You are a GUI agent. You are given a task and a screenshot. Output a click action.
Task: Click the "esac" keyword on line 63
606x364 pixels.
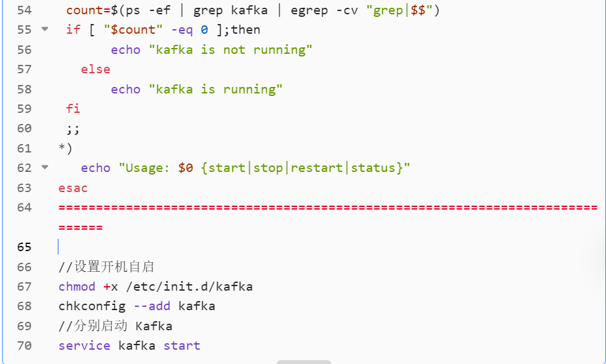(x=73, y=188)
